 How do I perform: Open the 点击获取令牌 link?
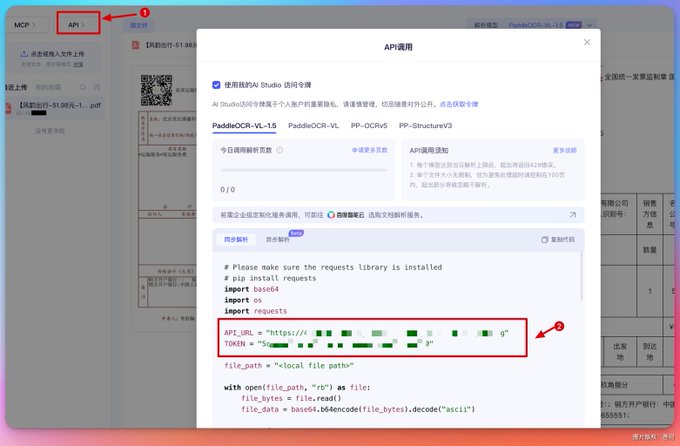click(x=459, y=104)
